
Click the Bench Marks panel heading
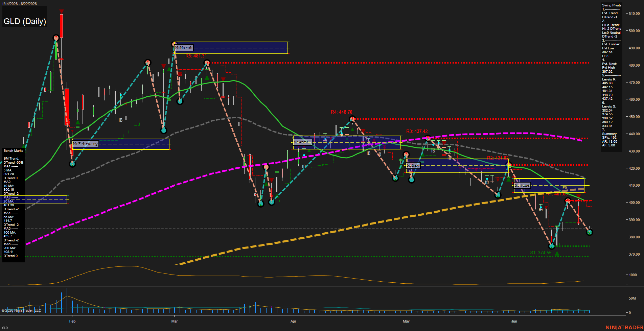14,151
